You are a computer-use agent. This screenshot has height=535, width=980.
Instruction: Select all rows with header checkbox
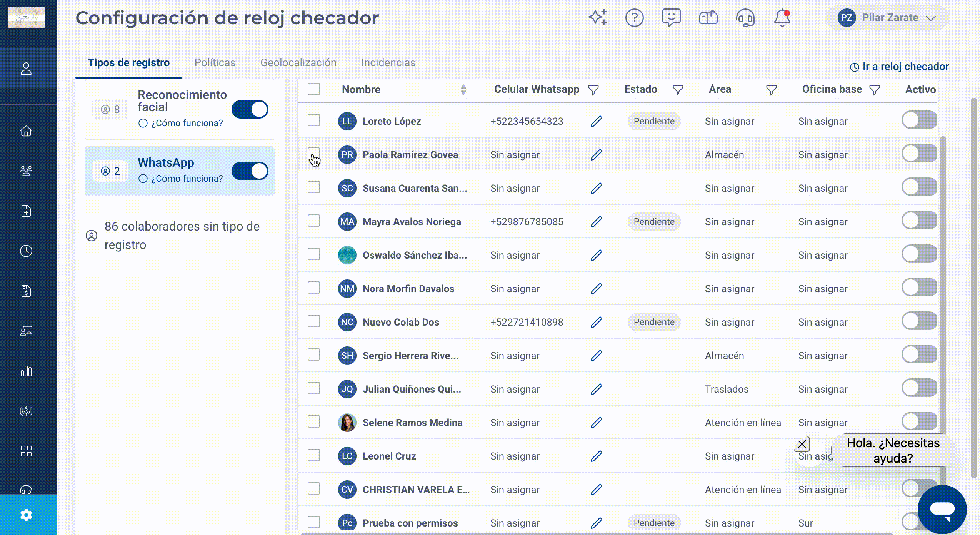point(314,89)
